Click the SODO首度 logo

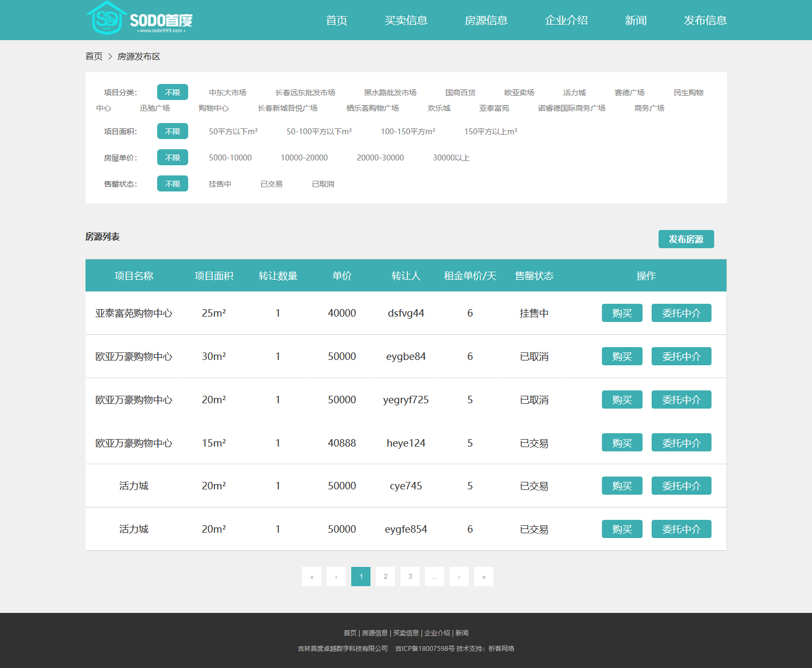[x=139, y=19]
